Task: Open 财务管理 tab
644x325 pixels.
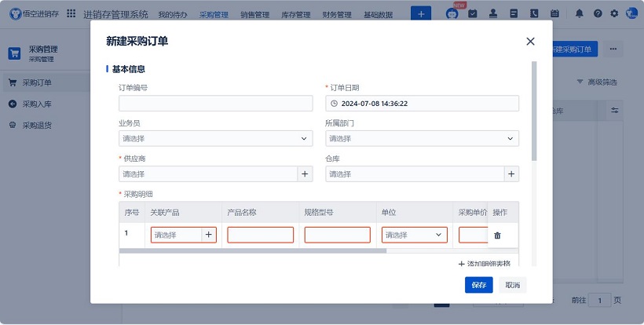Action: 337,15
